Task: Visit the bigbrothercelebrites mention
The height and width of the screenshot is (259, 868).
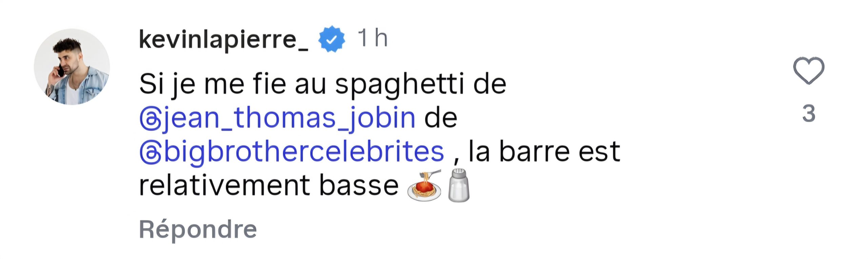Action: point(304,152)
